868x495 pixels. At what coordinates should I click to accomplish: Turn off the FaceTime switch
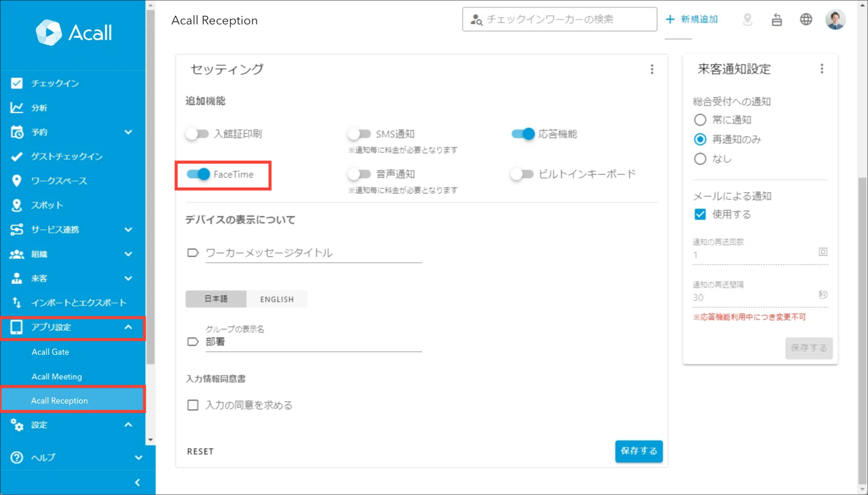[198, 174]
